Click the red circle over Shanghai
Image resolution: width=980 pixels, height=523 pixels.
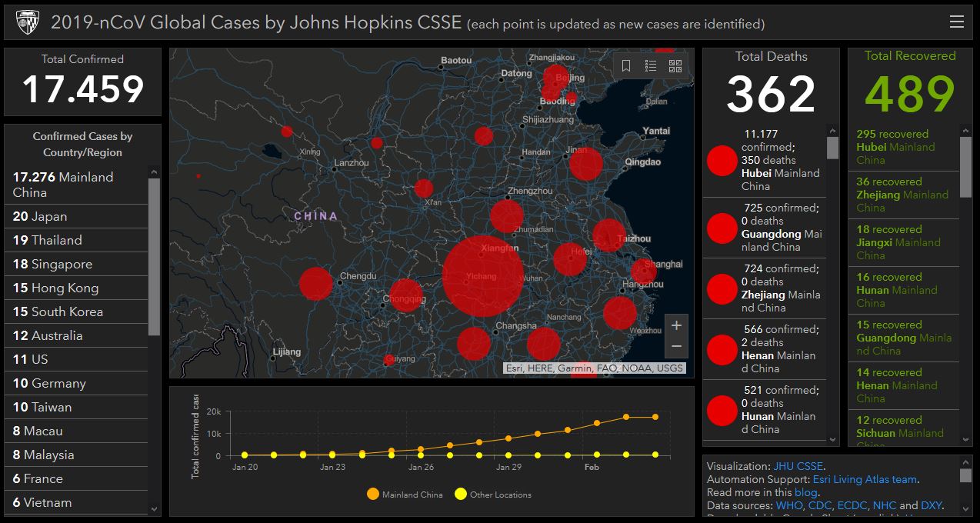(x=643, y=271)
